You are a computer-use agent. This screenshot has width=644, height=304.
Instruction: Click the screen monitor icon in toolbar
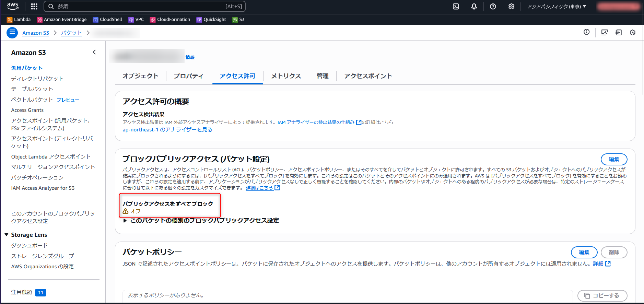(x=604, y=32)
